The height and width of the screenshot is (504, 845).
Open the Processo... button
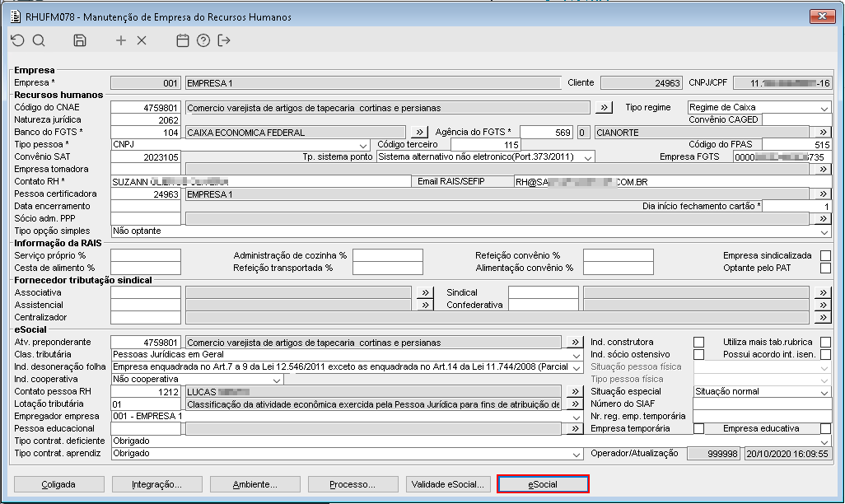pyautogui.click(x=353, y=484)
